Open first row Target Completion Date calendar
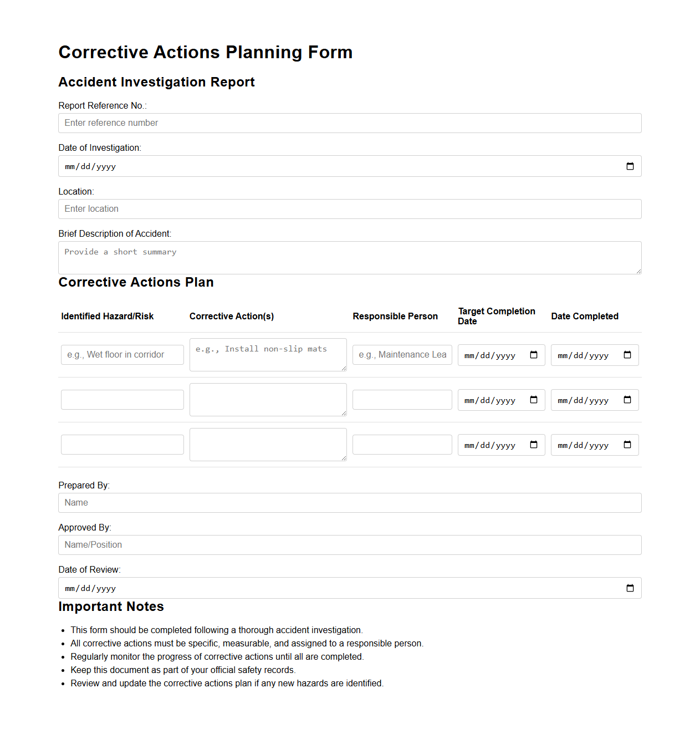 pyautogui.click(x=534, y=355)
